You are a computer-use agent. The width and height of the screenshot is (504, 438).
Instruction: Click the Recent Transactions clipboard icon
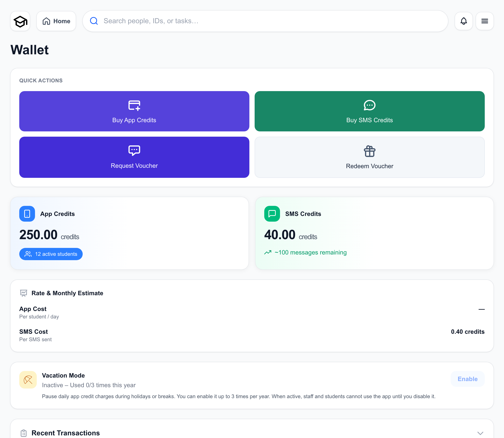[x=23, y=433]
